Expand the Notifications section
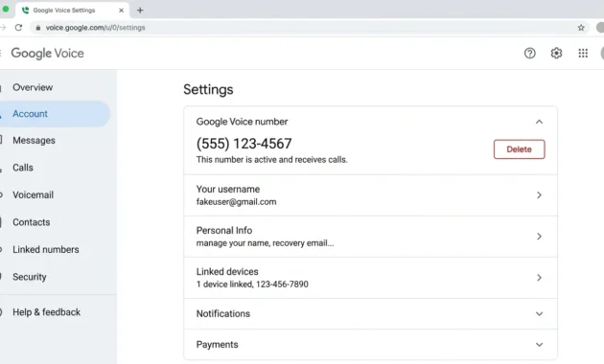The width and height of the screenshot is (604, 364). coord(539,313)
